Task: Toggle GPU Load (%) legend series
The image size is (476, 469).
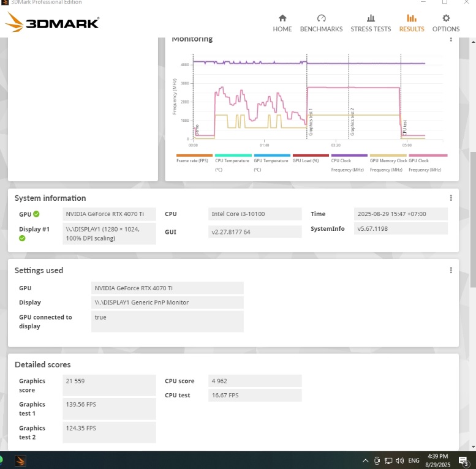Action: click(x=311, y=156)
